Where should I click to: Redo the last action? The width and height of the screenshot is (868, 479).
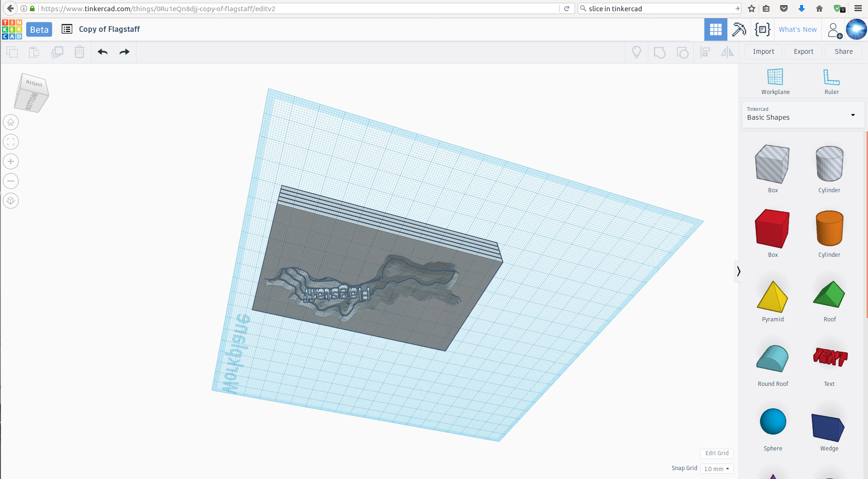pyautogui.click(x=124, y=52)
